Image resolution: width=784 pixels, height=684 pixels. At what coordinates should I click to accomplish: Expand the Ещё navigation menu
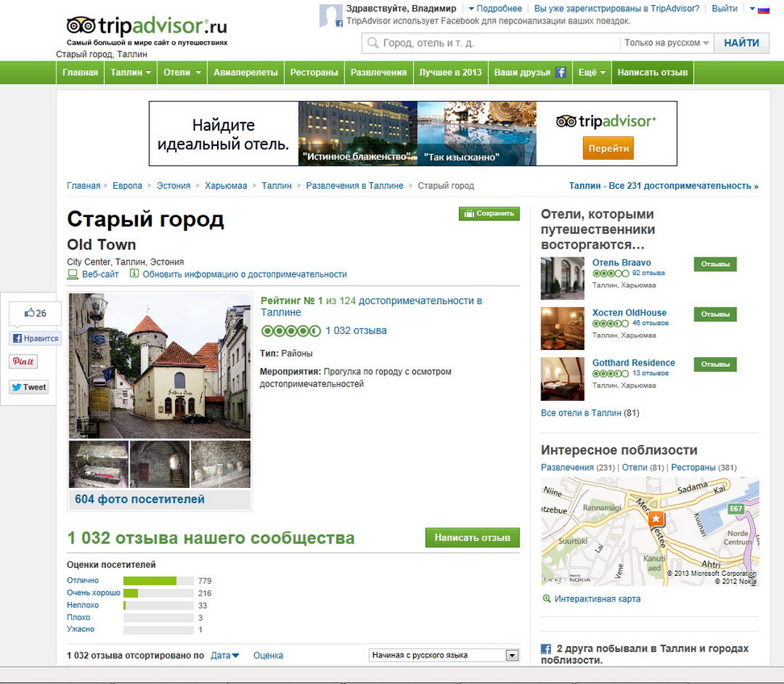[591, 73]
